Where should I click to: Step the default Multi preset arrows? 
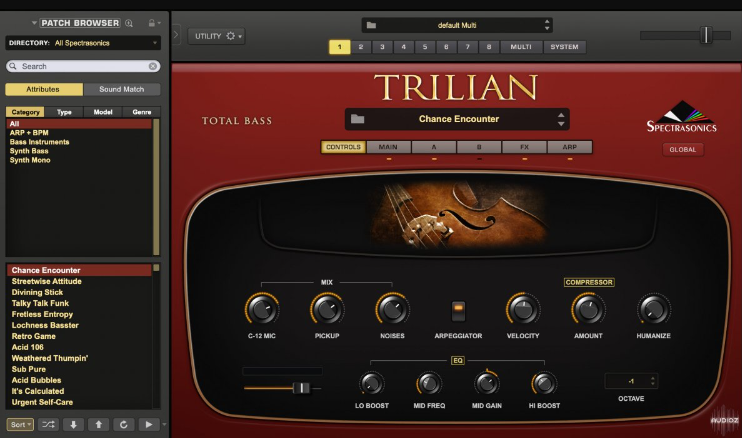(547, 25)
